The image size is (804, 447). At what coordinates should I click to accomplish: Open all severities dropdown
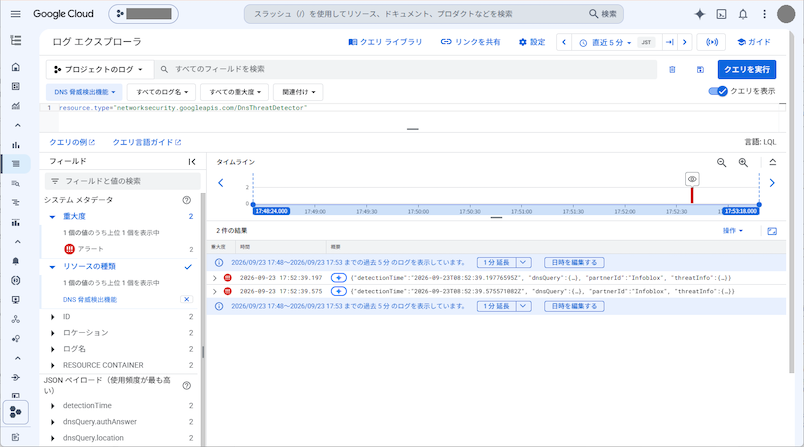[x=235, y=92]
